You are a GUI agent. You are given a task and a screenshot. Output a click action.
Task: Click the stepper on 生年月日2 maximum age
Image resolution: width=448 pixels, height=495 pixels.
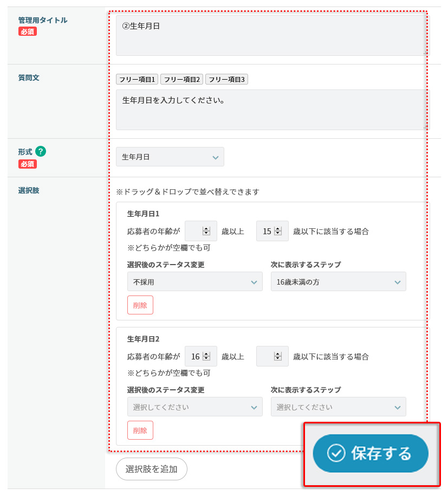278,356
